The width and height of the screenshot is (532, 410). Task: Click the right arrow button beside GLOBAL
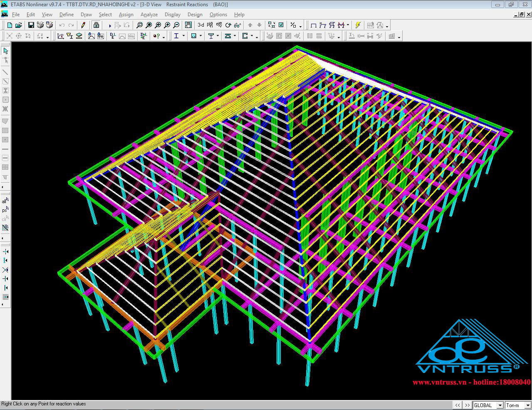coord(467,405)
